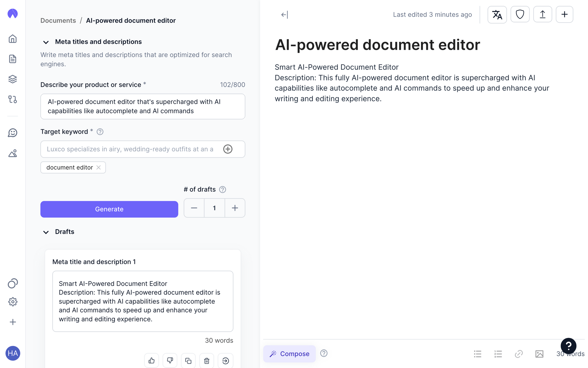This screenshot has width=588, height=368.
Task: Click the translate icon in the top toolbar
Action: [497, 14]
